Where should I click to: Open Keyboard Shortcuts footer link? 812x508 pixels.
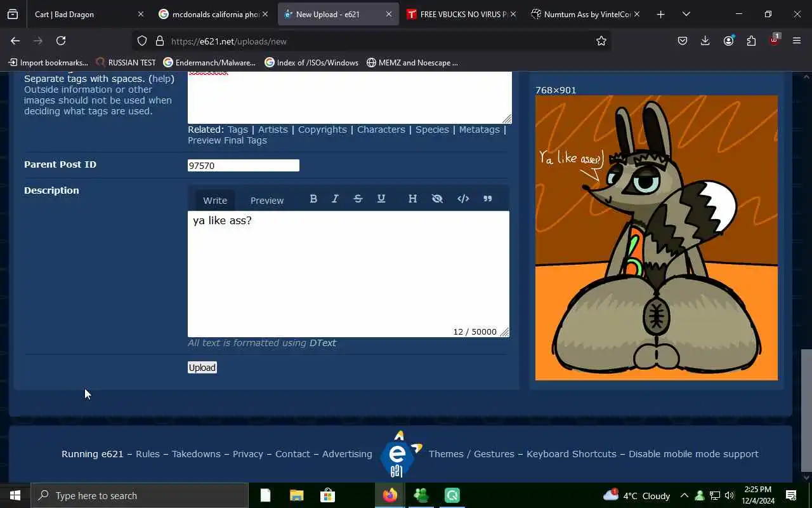click(x=572, y=454)
